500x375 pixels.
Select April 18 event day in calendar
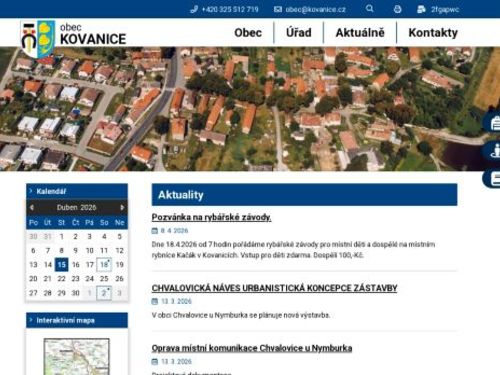[104, 265]
